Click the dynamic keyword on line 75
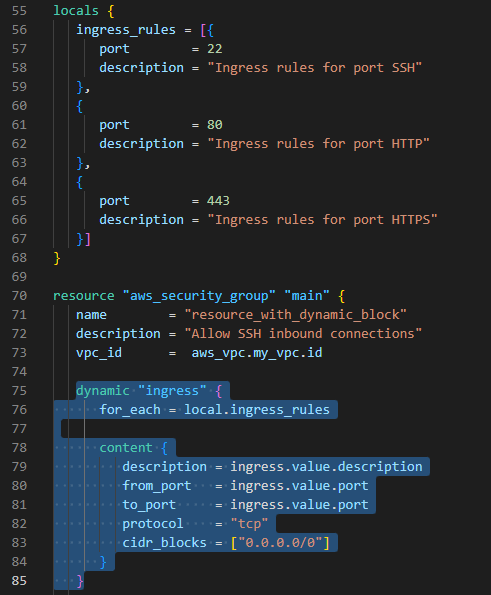 click(x=103, y=391)
